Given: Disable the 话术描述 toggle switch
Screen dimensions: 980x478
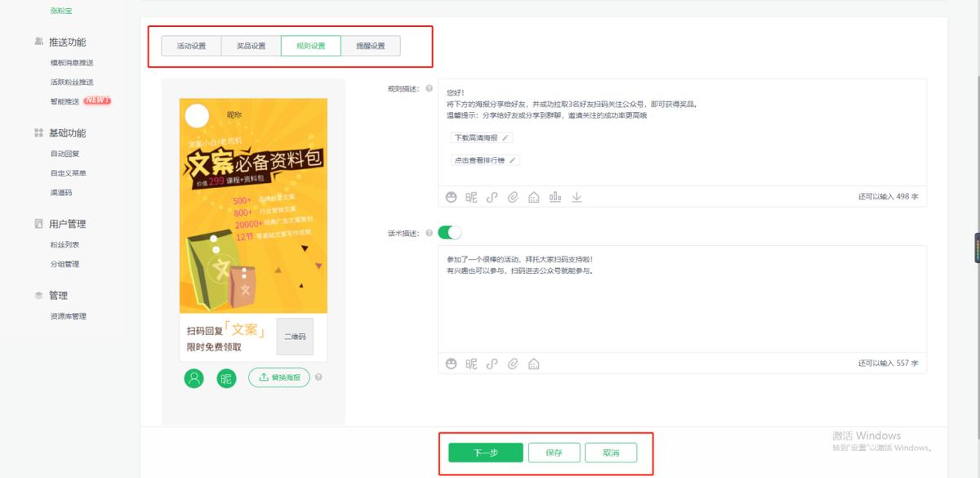Looking at the screenshot, I should (x=448, y=232).
